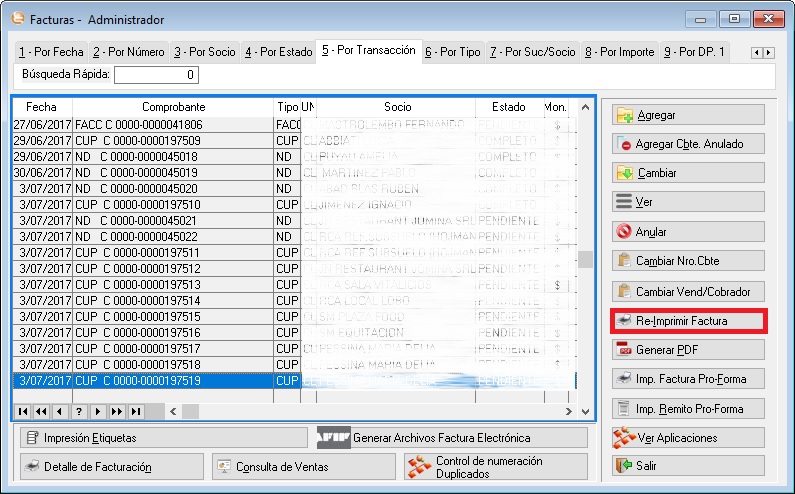Click the Agregar folder icon

[x=625, y=115]
